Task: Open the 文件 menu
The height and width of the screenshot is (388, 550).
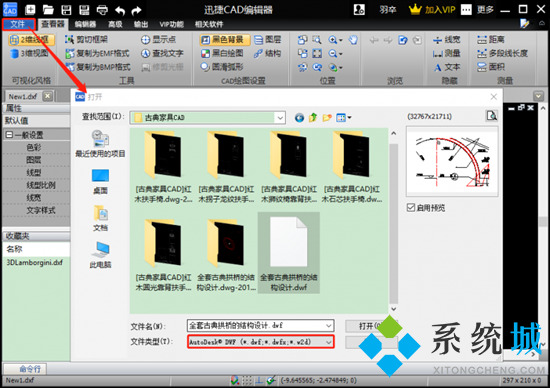Action: point(18,24)
